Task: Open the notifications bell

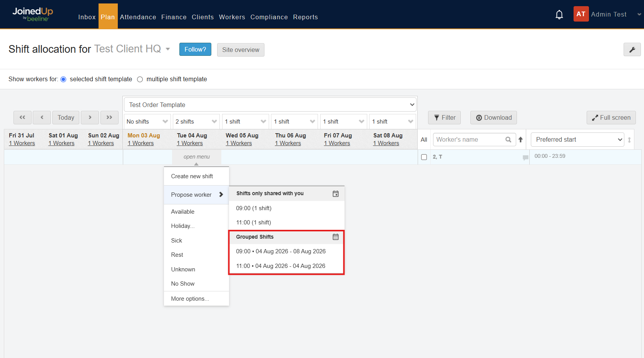Action: [x=559, y=15]
